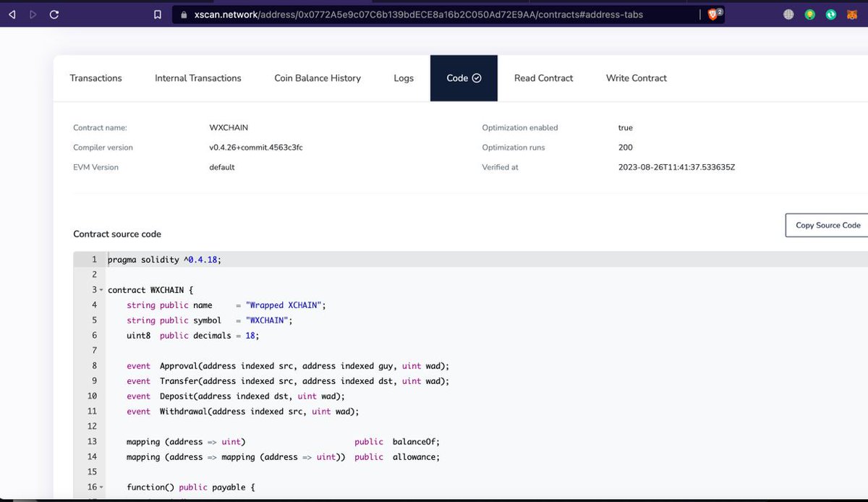Select the Code tab
Screen dimensions: 868x502
(464, 78)
